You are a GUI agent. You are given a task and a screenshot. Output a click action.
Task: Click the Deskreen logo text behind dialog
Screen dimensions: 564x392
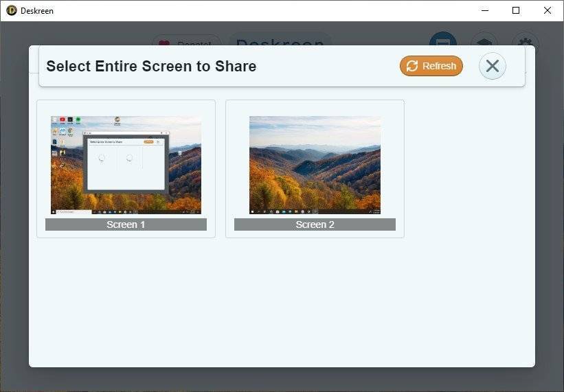point(280,41)
